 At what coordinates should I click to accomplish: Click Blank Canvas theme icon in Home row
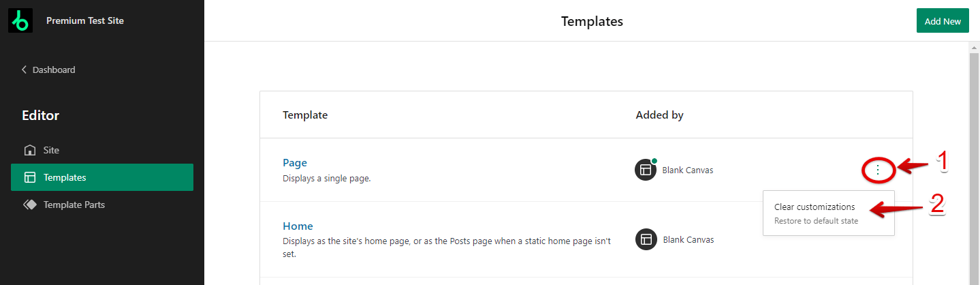click(x=646, y=239)
